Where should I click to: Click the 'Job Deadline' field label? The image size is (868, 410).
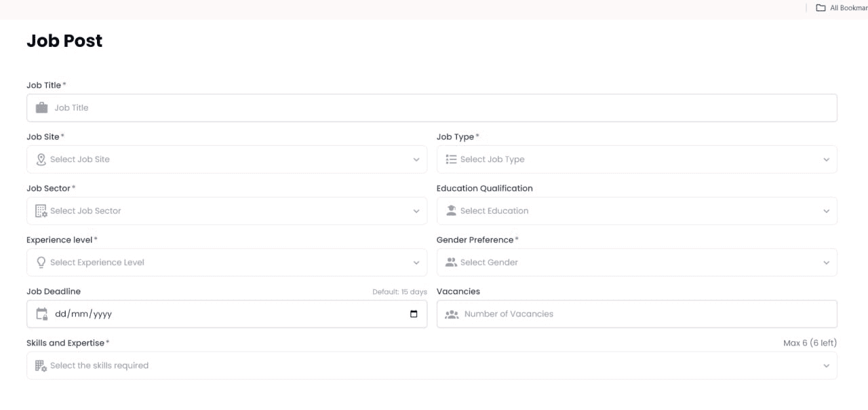pos(54,292)
